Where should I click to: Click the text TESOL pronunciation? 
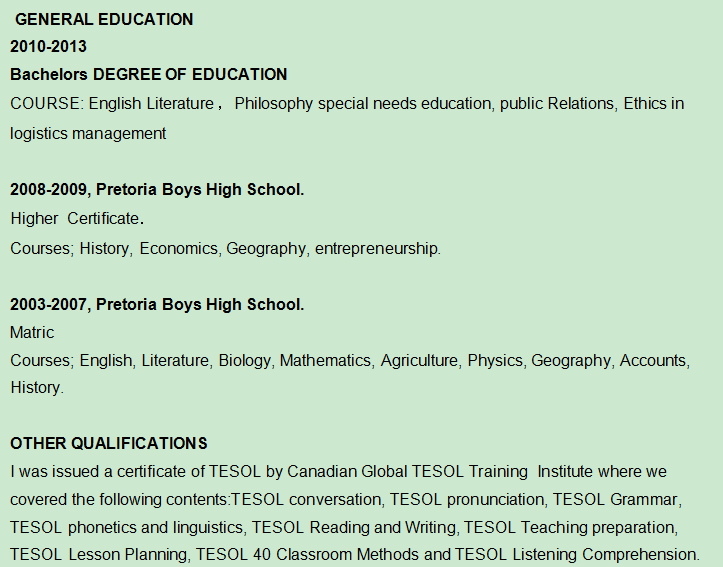pos(466,499)
